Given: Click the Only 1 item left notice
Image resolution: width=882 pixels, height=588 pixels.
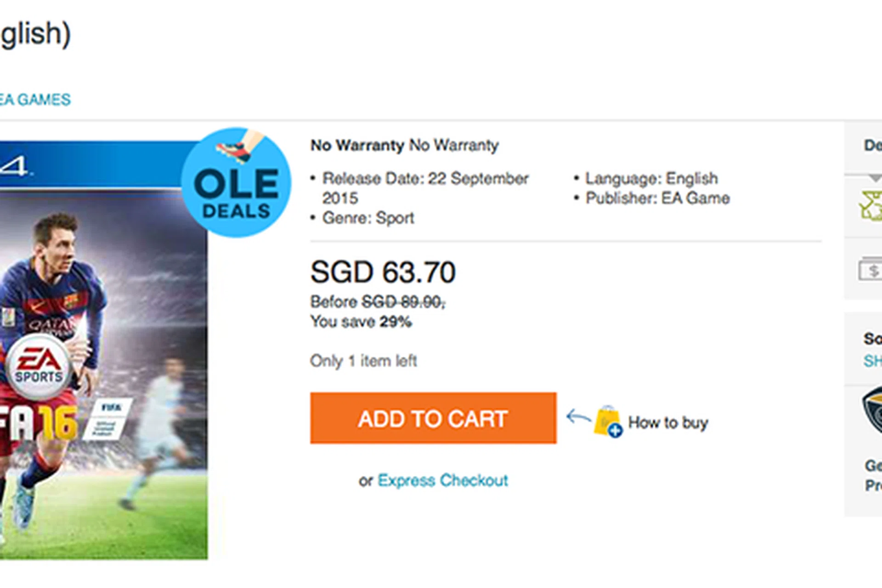Looking at the screenshot, I should [x=363, y=361].
